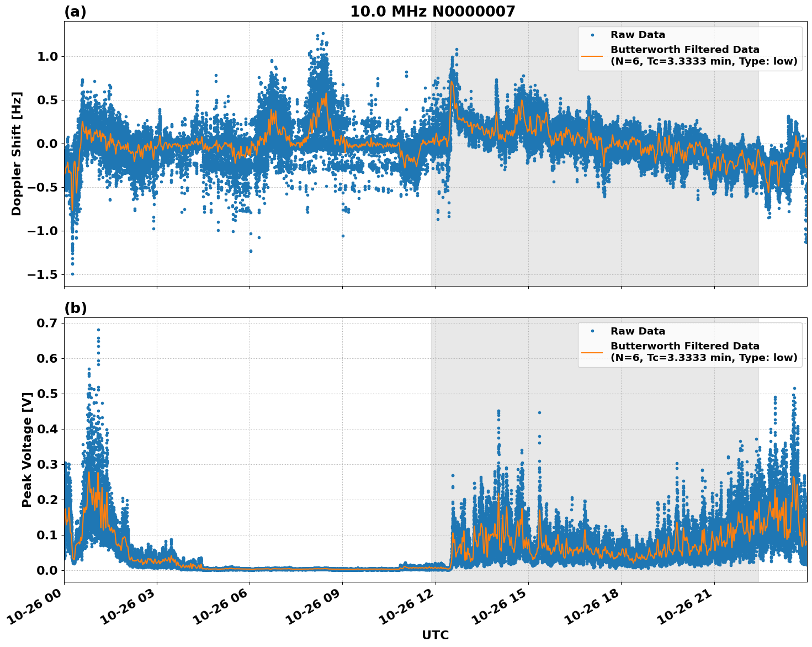Click the orange filtered curve peak near 10-26 12
The width and height of the screenshot is (812, 647).
(x=452, y=81)
